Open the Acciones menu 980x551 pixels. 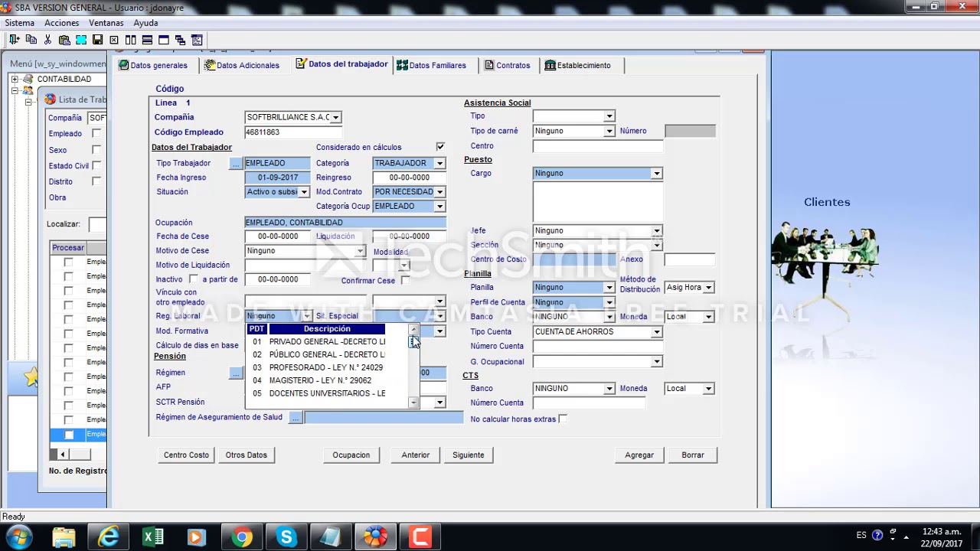(61, 23)
